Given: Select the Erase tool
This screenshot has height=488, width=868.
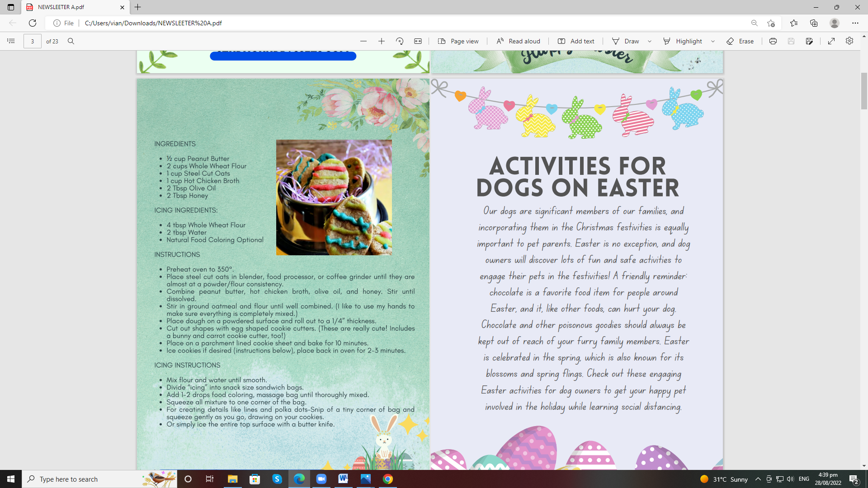Looking at the screenshot, I should 740,41.
